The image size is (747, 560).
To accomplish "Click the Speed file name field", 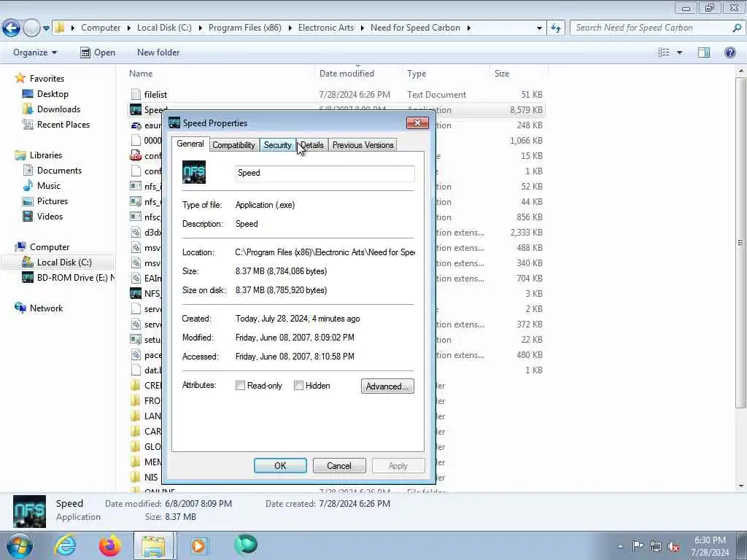I will (x=325, y=173).
